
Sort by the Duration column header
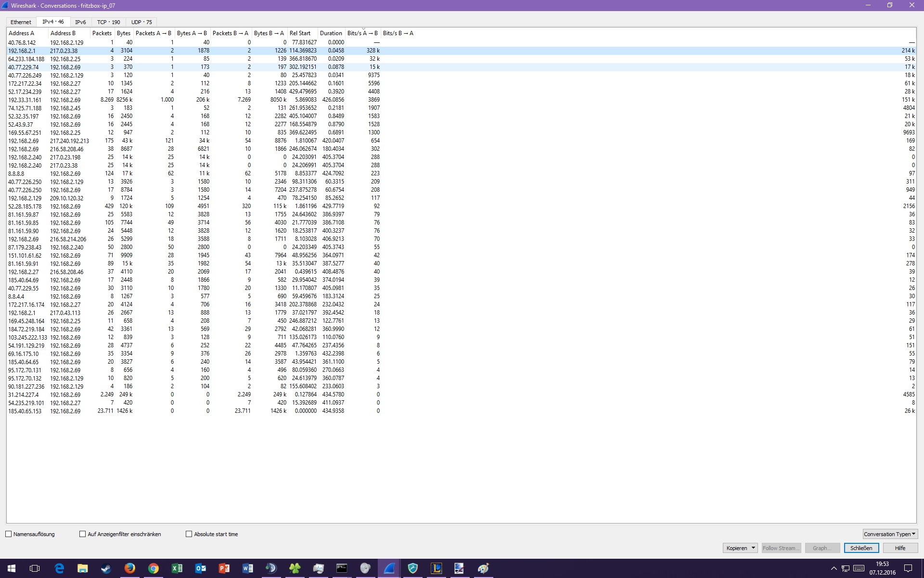(331, 33)
